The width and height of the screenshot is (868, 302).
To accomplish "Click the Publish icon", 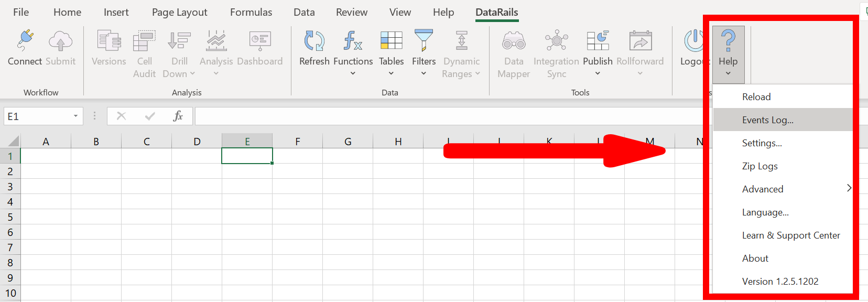I will (x=598, y=40).
